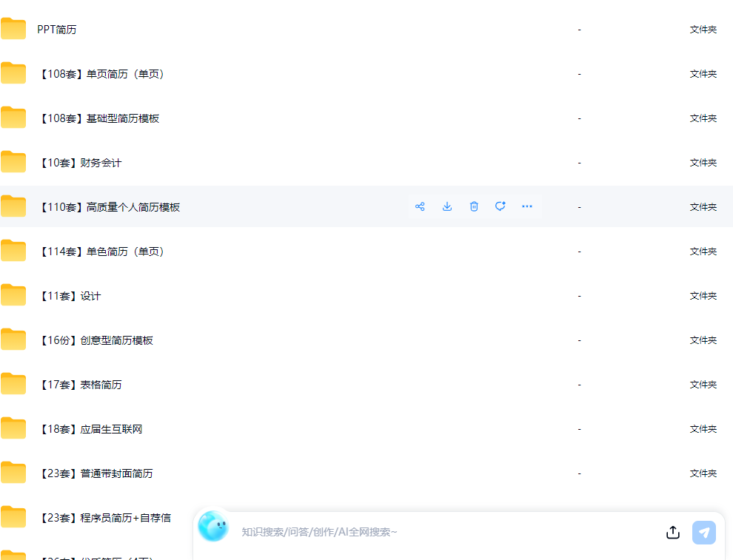
Task: Send the query with paper plane button
Action: coord(703,533)
